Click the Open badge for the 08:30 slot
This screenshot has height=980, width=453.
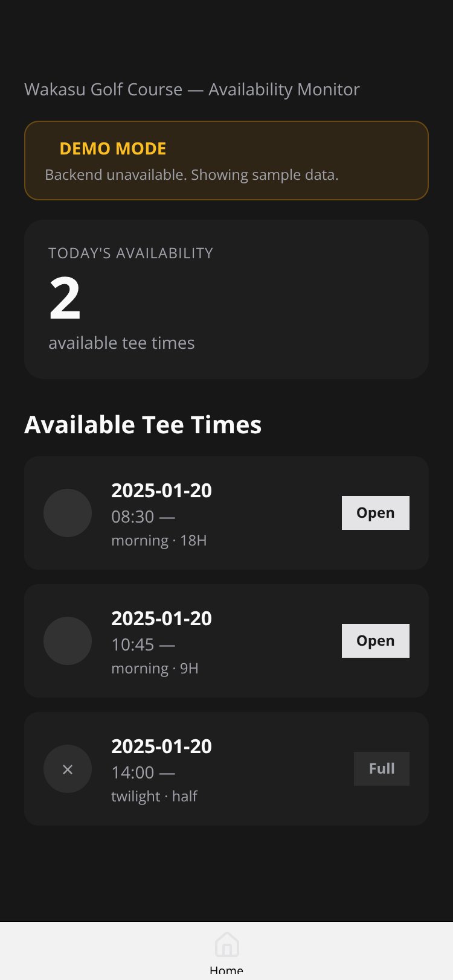(376, 513)
